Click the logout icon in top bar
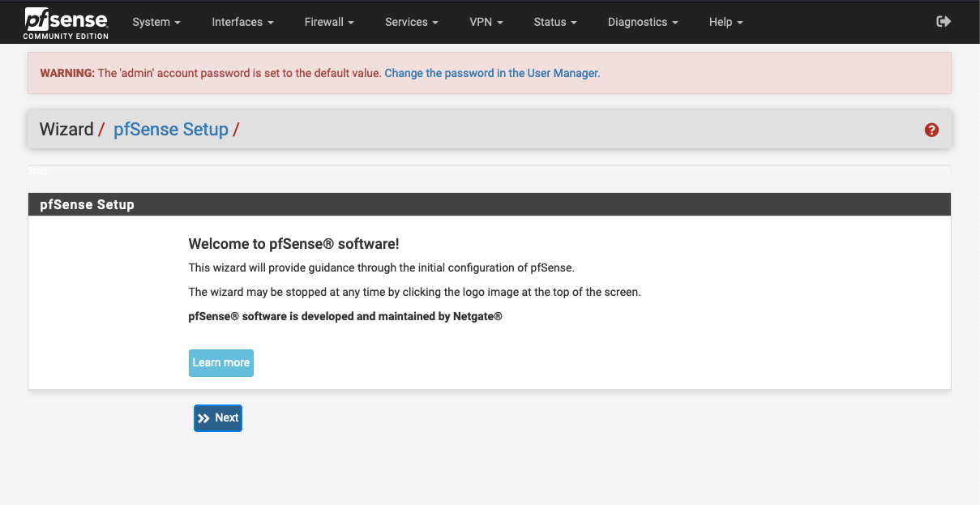 click(944, 22)
